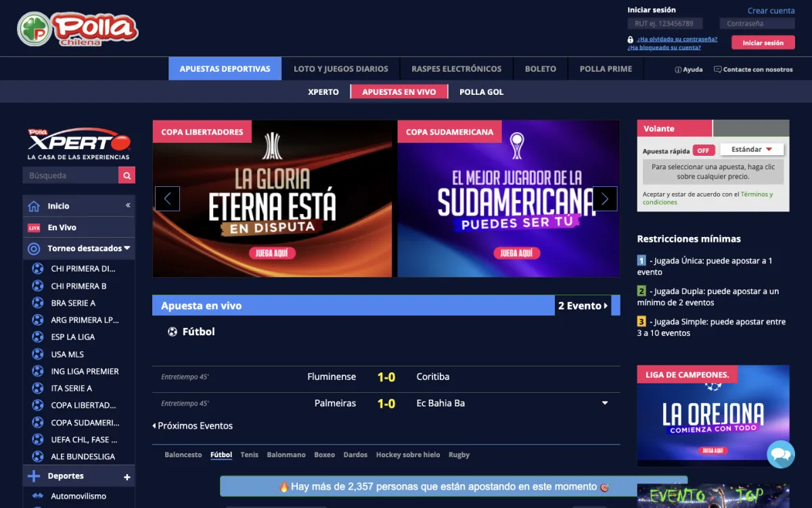812x508 pixels.
Task: Open Fluminense vs Coritiba live match
Action: pos(386,377)
